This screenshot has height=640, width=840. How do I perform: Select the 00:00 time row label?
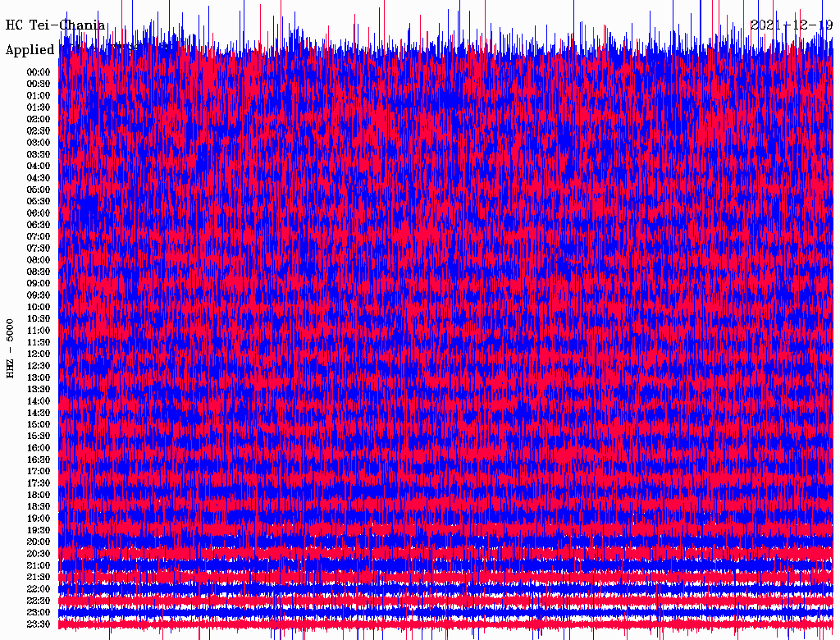click(39, 72)
